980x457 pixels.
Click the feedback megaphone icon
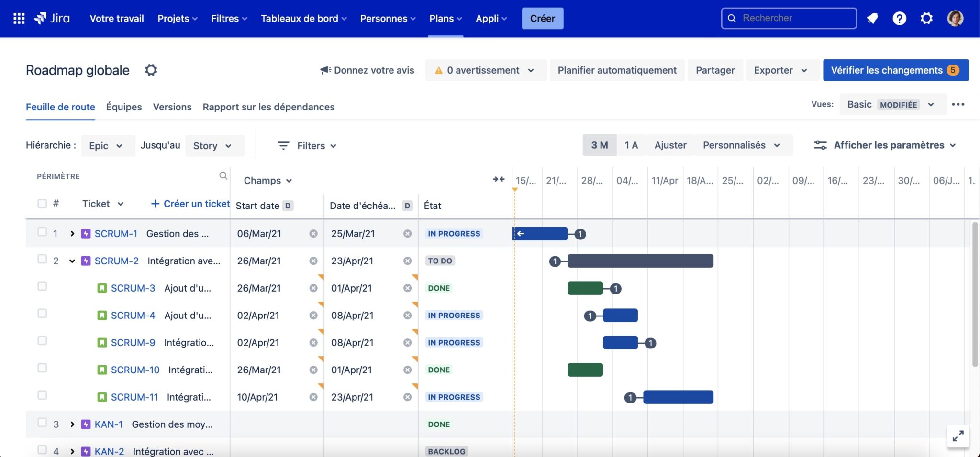[325, 70]
